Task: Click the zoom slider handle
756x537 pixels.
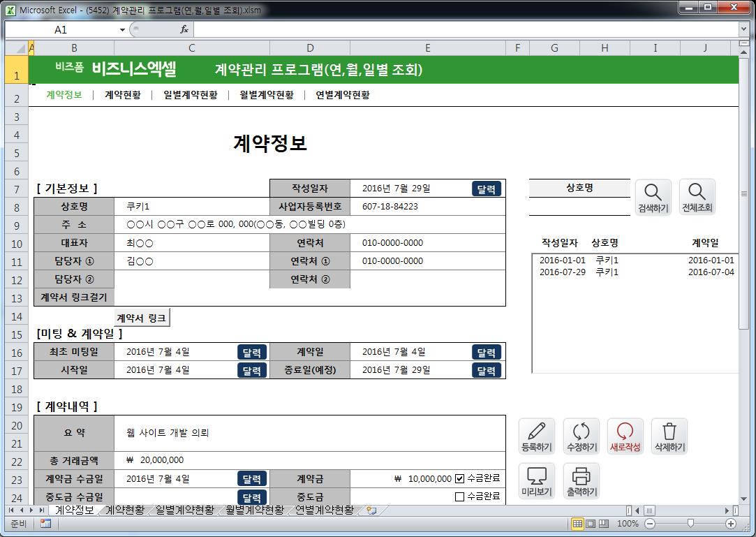Action: pos(690,524)
